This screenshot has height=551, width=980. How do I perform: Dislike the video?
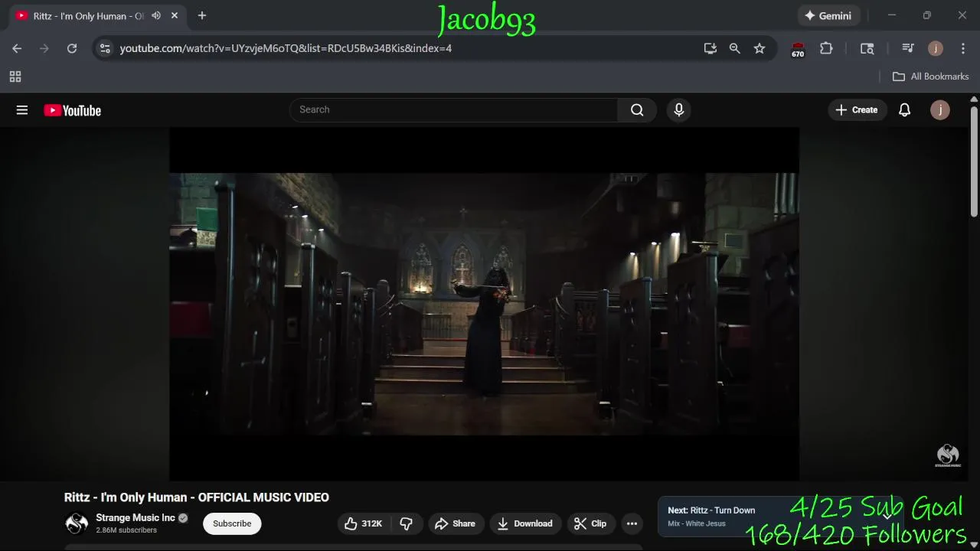click(407, 523)
